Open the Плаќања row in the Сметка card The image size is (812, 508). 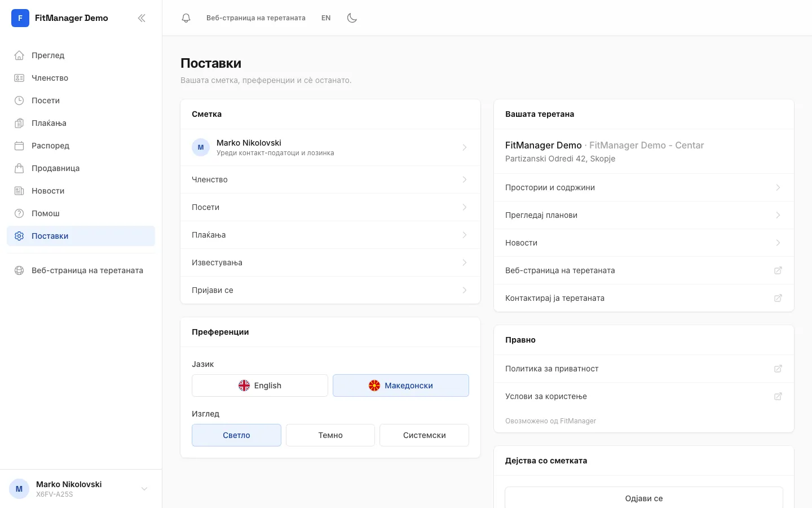tap(330, 235)
